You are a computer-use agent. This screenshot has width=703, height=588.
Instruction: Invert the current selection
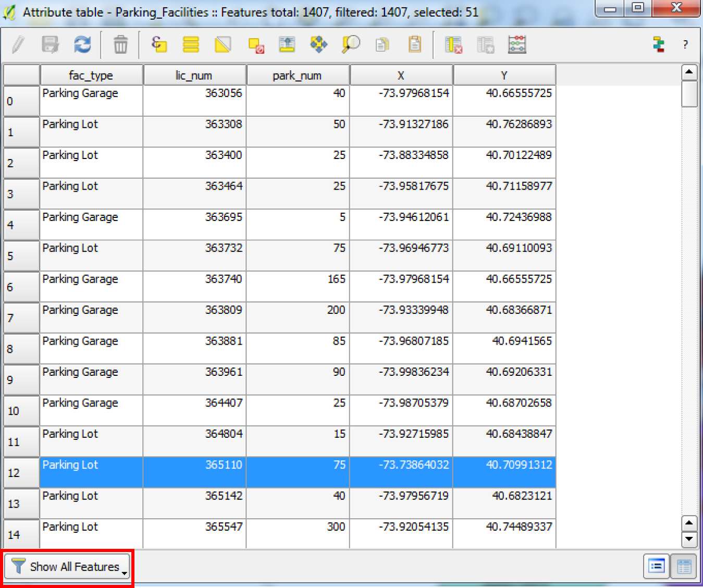pos(223,45)
